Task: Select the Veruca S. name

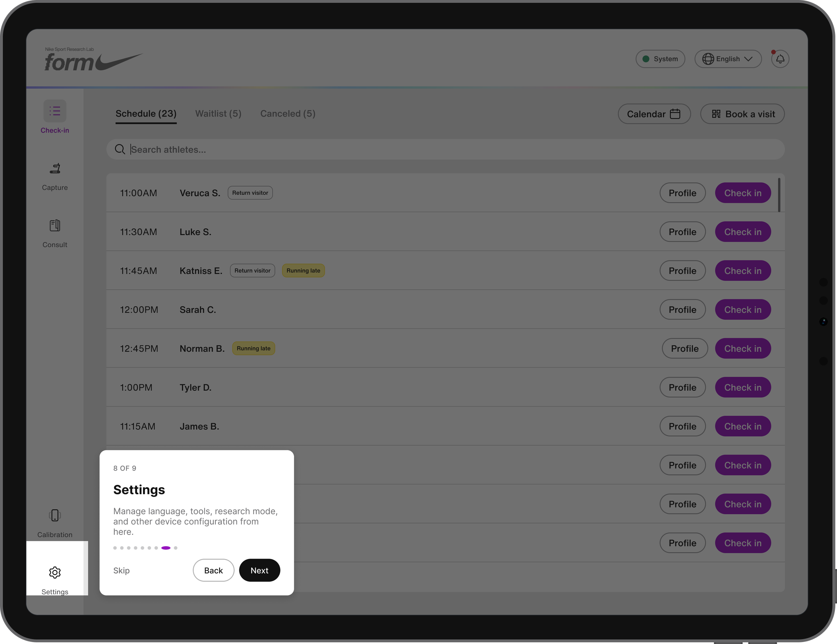Action: tap(200, 193)
